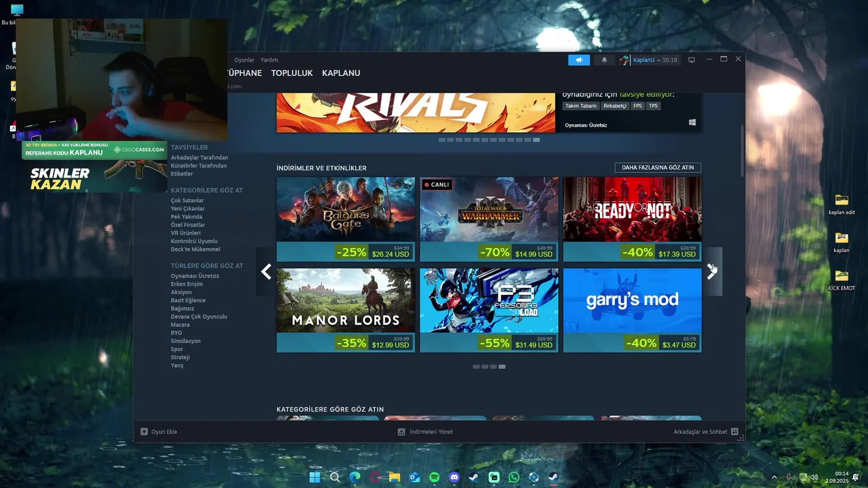Select the Takım Tabanlı tag

click(581, 106)
